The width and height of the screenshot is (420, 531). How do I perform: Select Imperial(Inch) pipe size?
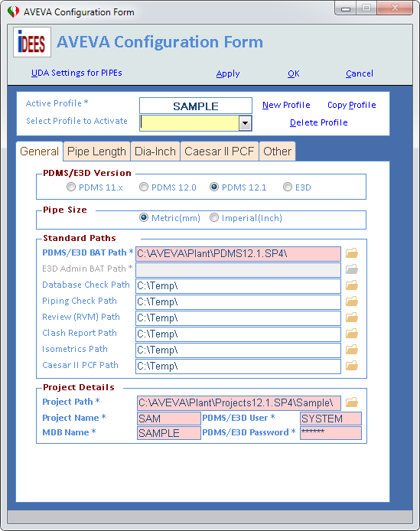click(x=213, y=217)
